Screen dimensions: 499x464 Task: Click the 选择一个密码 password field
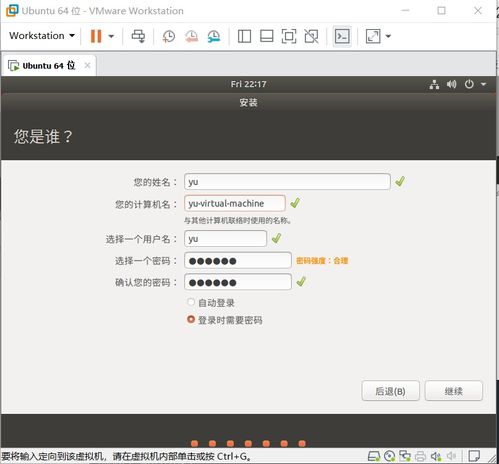click(x=238, y=261)
